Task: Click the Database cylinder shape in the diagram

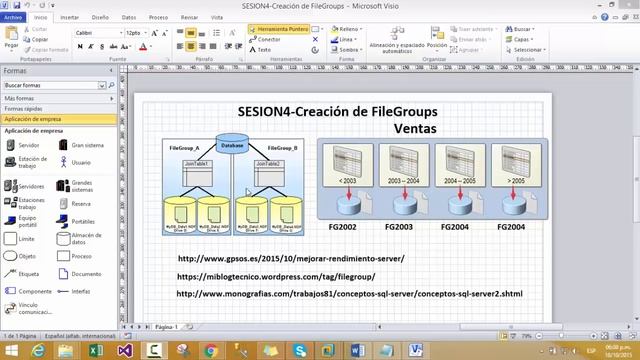Action: click(x=232, y=144)
